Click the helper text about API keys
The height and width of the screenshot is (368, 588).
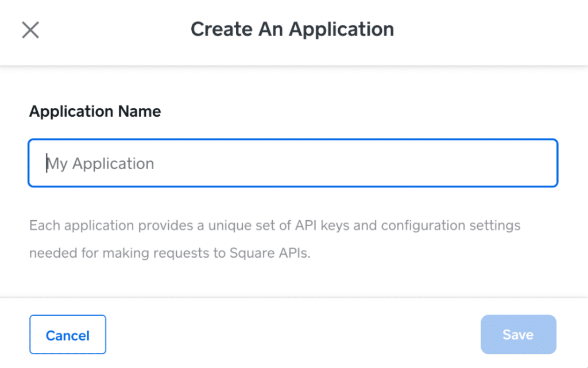tap(274, 225)
